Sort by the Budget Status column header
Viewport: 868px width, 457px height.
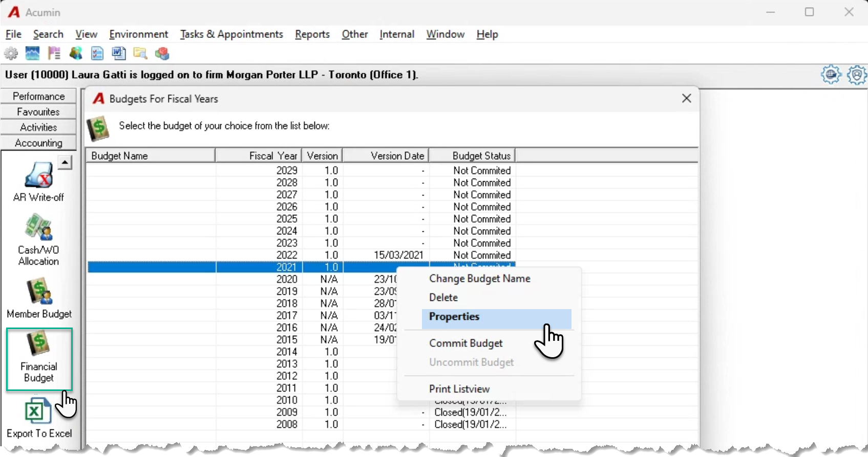click(x=472, y=156)
